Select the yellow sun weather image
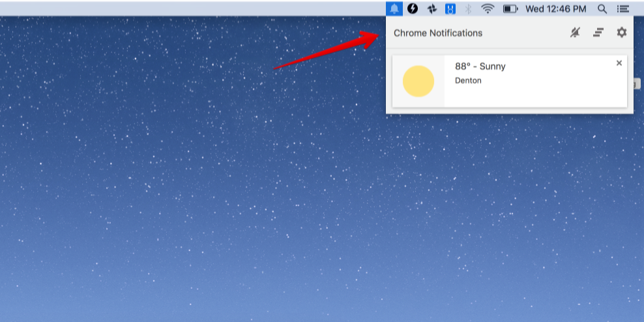644x322 pixels. [x=418, y=81]
